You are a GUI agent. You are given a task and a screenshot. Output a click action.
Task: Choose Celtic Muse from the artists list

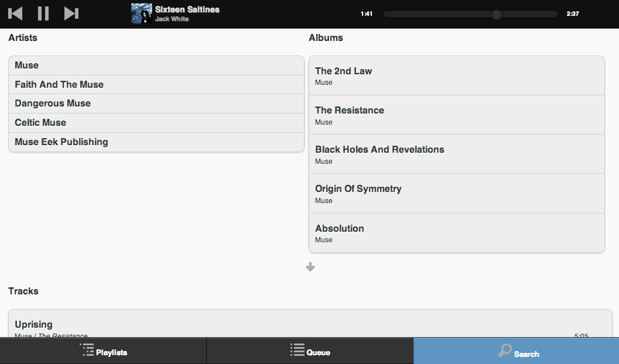[x=156, y=123]
